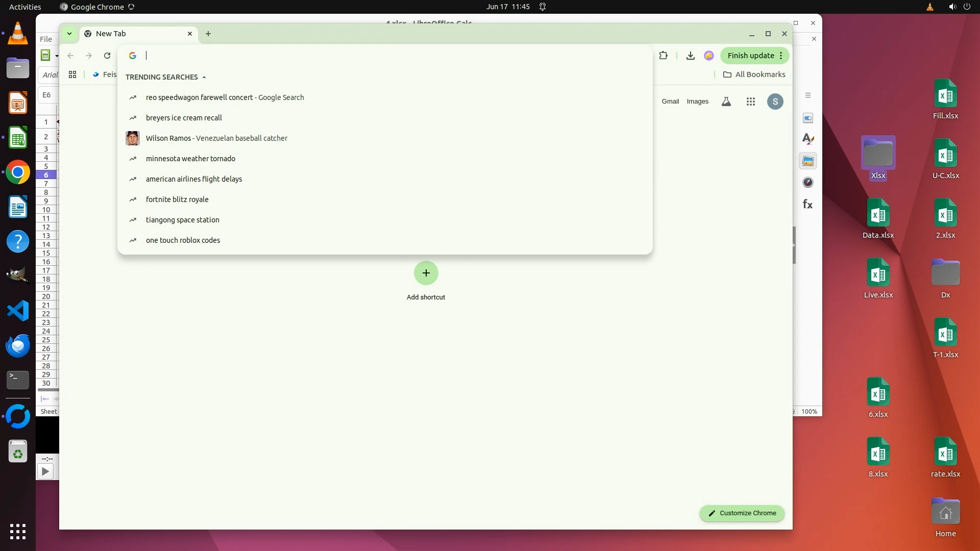Image resolution: width=980 pixels, height=551 pixels.
Task: Collapse the Trending Searches section
Action: tap(204, 77)
